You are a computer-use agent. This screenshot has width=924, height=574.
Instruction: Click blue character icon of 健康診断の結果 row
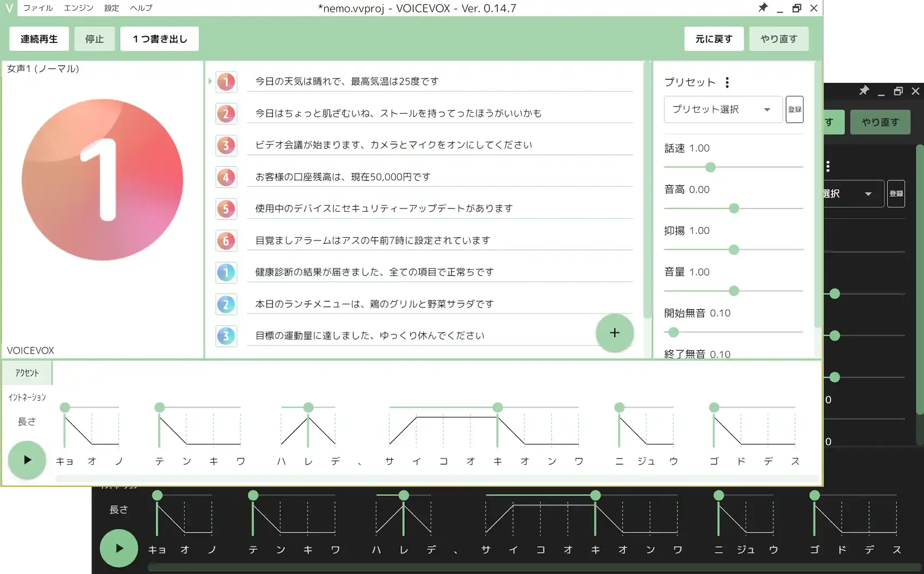(226, 272)
